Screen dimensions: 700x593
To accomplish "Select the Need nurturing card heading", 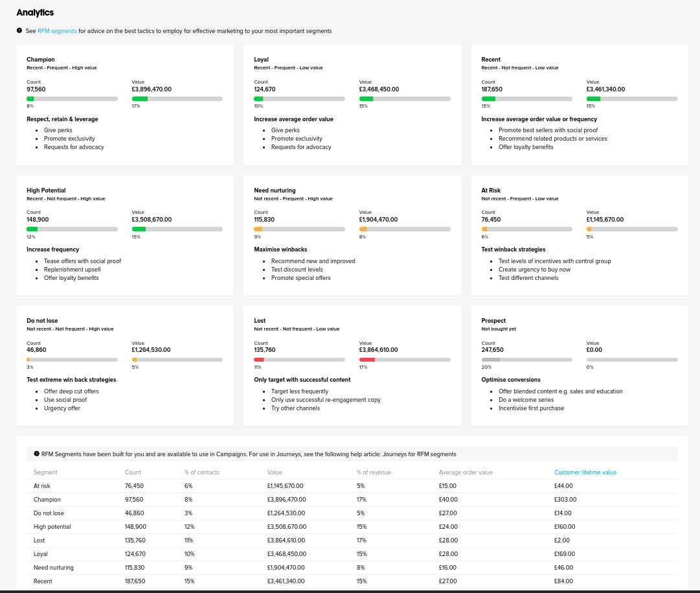I will (275, 191).
